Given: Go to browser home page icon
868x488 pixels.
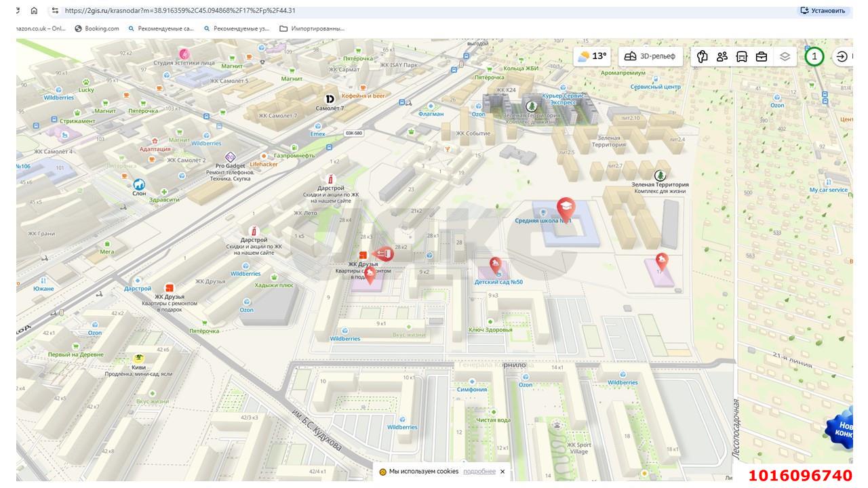Looking at the screenshot, I should click(x=34, y=11).
